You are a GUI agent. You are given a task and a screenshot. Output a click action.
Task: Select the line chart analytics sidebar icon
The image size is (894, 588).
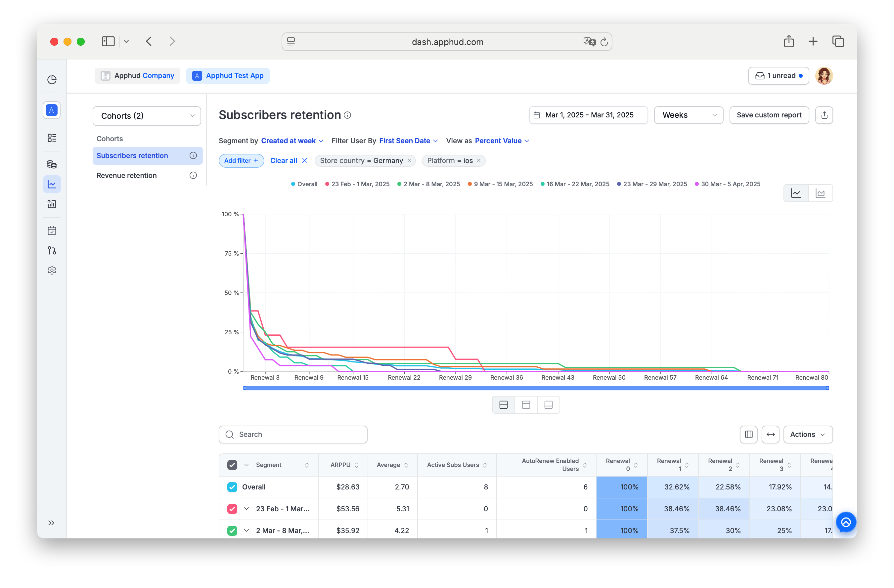pyautogui.click(x=52, y=184)
